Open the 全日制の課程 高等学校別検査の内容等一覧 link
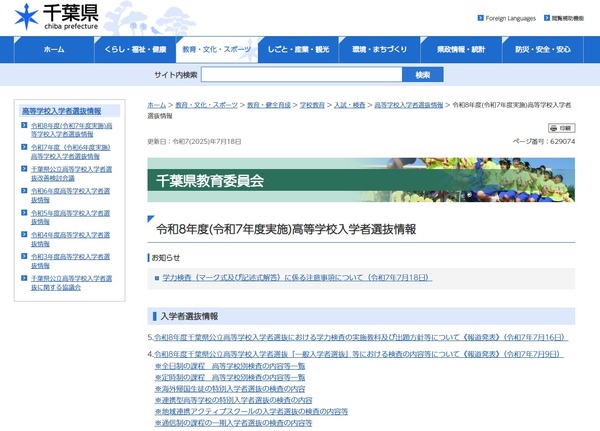This screenshot has height=431, width=600. (230, 366)
